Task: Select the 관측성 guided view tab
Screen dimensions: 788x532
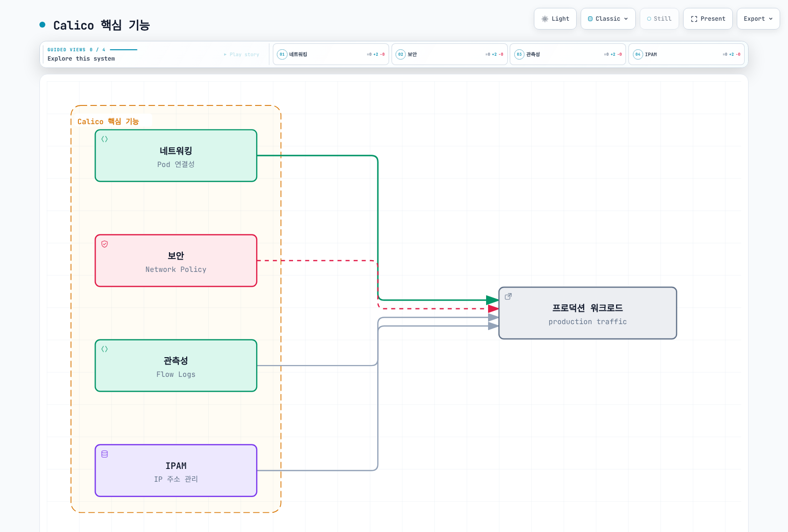Action: (568, 54)
